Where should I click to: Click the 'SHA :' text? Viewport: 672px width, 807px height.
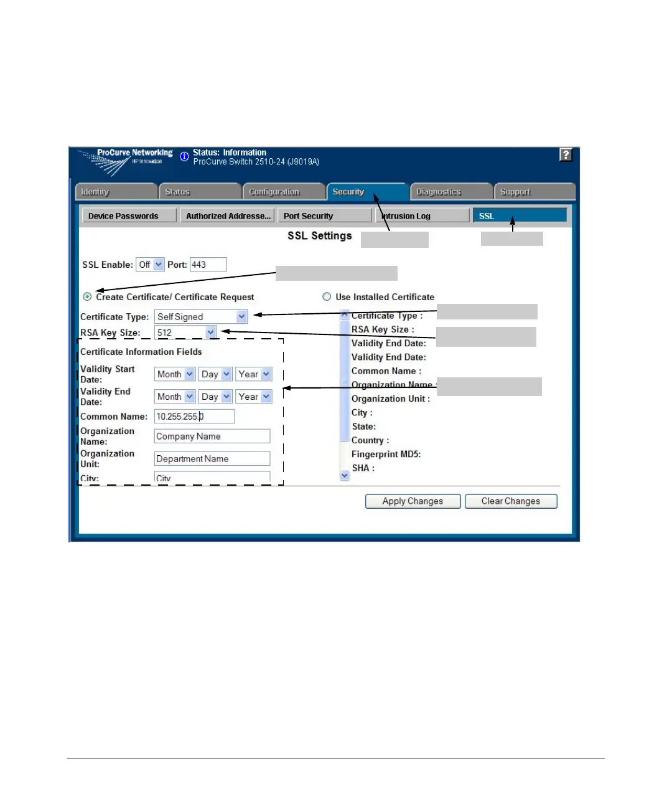(363, 468)
